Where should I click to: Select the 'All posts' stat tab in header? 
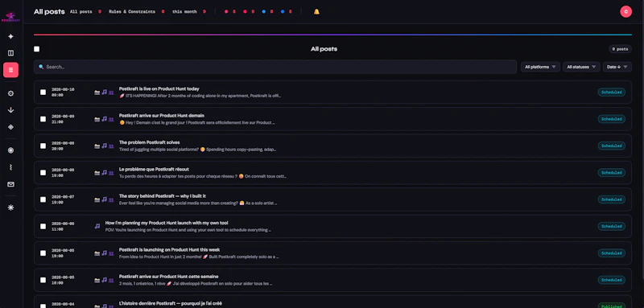[85, 12]
